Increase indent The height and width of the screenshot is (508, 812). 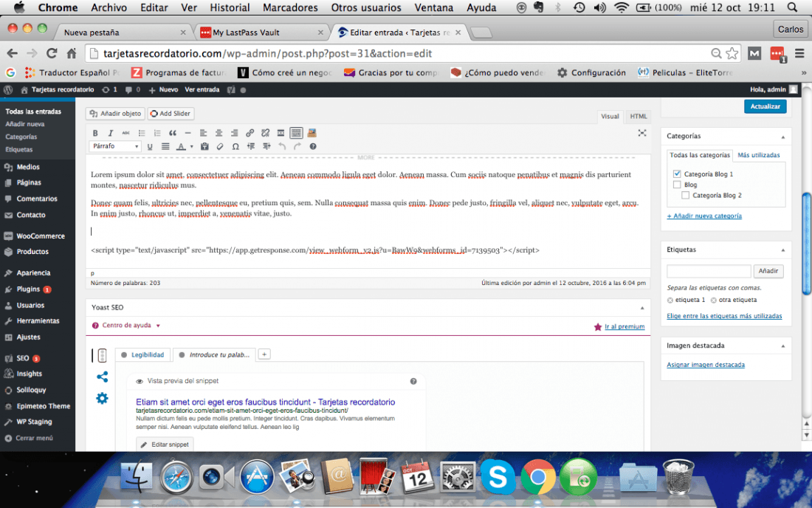266,146
